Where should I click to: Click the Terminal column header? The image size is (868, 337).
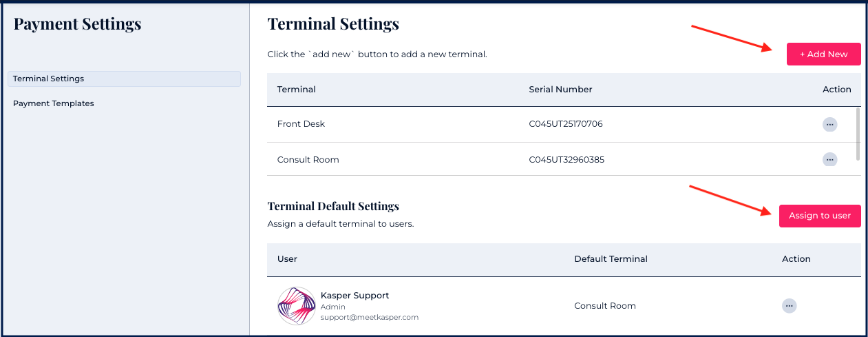coord(296,90)
